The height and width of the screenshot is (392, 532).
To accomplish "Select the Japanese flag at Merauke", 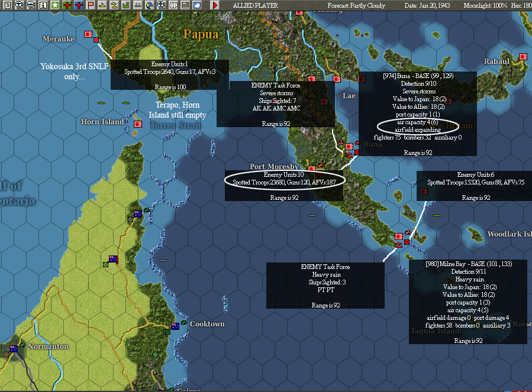I will (x=88, y=34).
